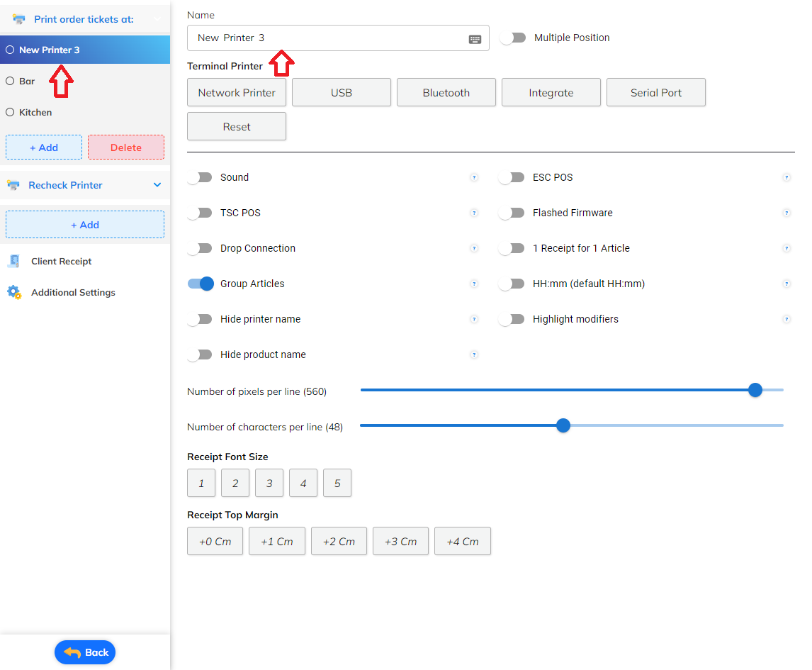Click the Recheck Printer printer icon
Screen dimensions: 812x670
click(13, 185)
